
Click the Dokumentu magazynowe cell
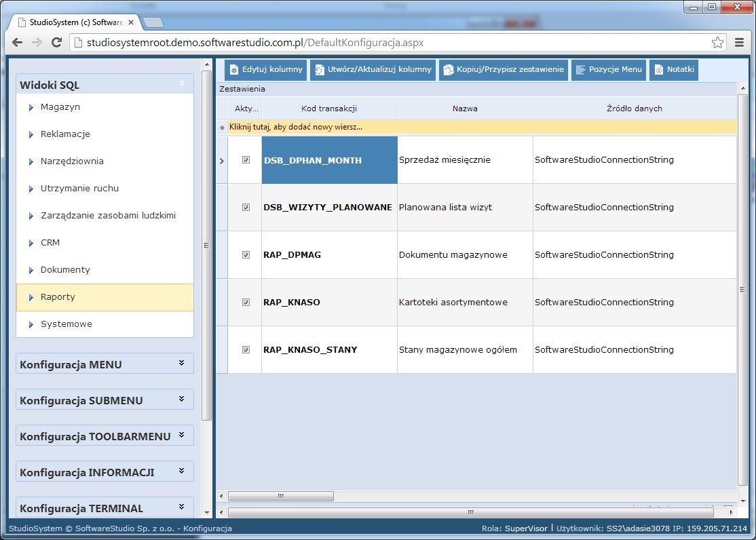tap(466, 254)
